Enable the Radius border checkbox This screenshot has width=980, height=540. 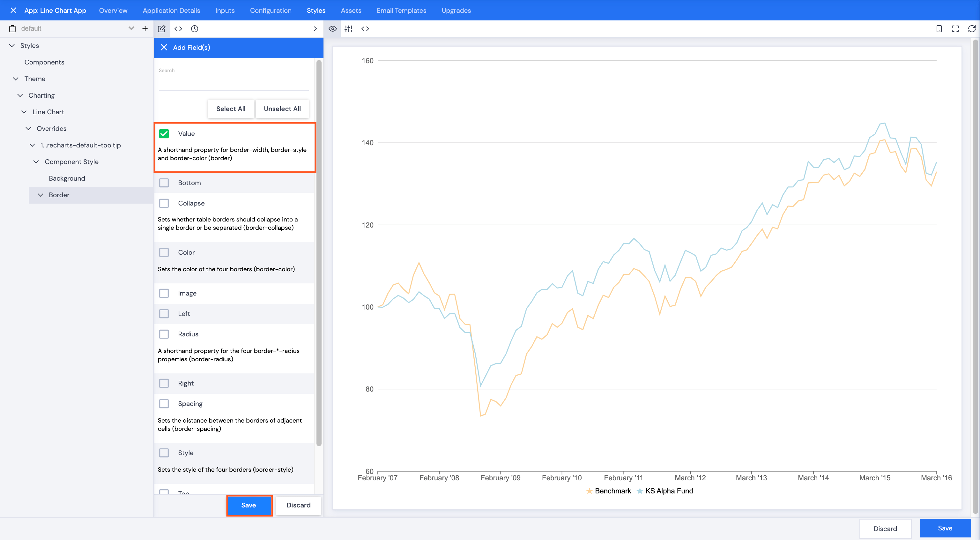(x=164, y=334)
